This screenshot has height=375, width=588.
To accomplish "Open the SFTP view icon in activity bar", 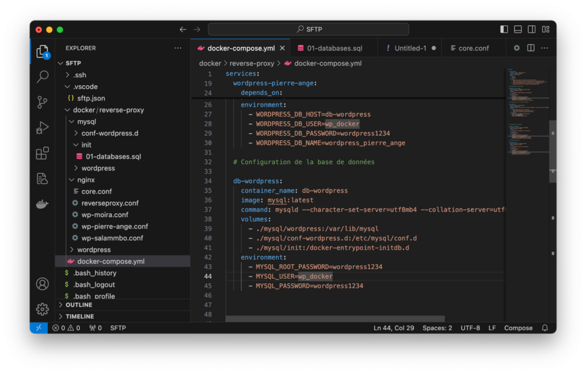I will pos(42,179).
